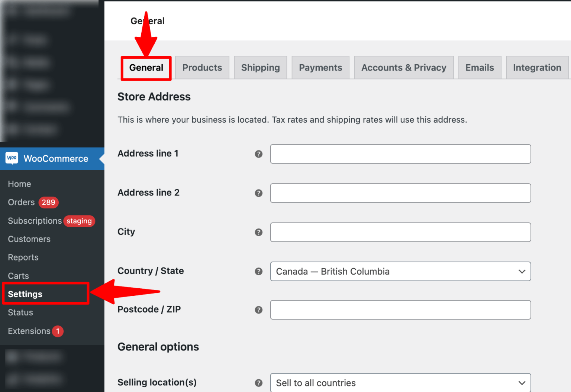Image resolution: width=571 pixels, height=392 pixels.
Task: Open the Selling location(s) dropdown
Action: click(400, 383)
